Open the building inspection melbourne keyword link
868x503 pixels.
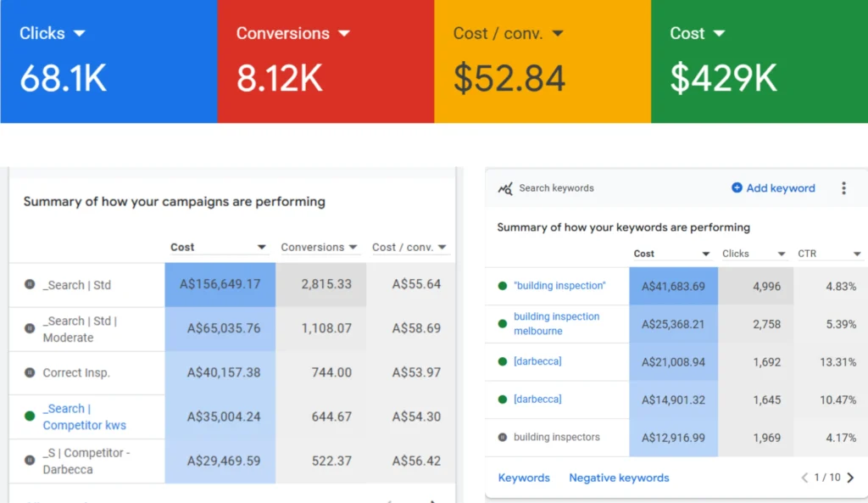pyautogui.click(x=556, y=323)
